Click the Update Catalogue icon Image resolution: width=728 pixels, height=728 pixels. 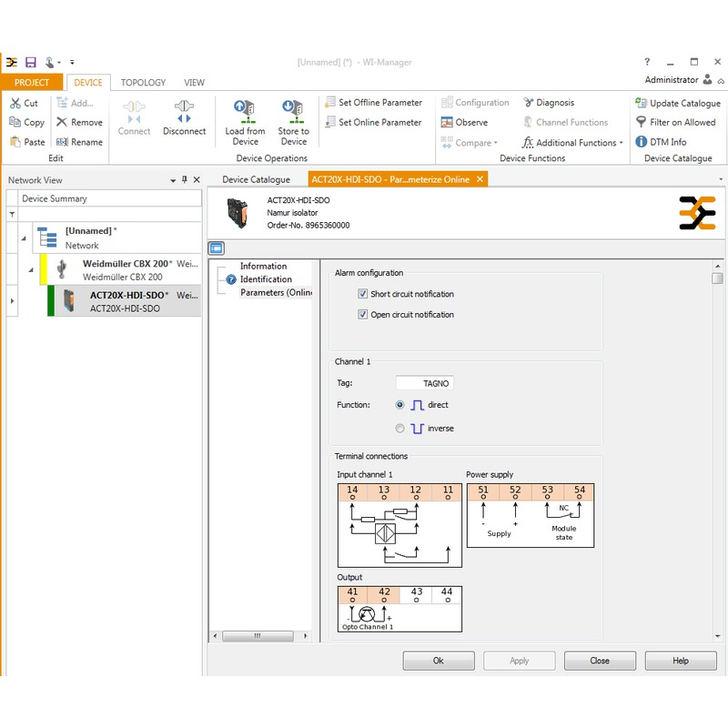(x=642, y=103)
